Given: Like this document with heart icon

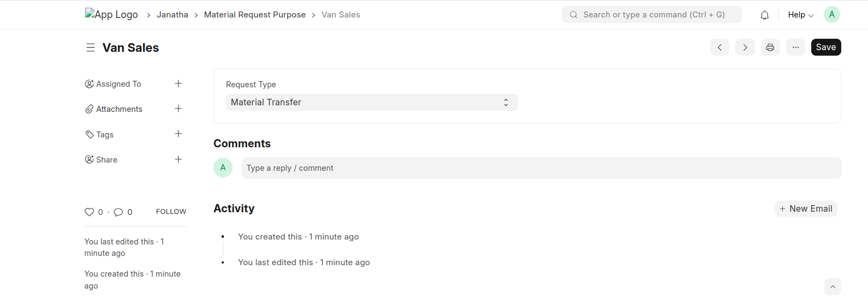Looking at the screenshot, I should tap(90, 212).
